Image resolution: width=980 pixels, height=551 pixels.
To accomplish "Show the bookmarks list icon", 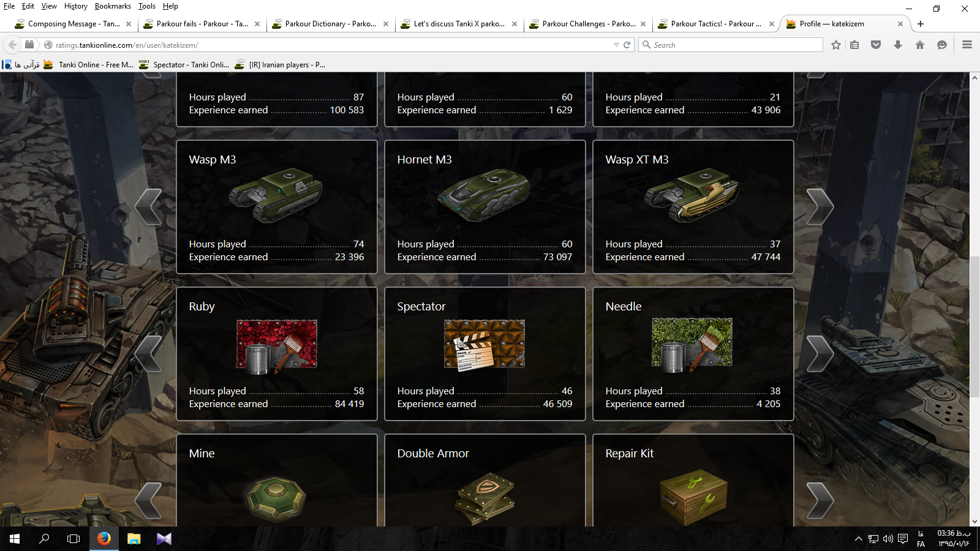I will (854, 45).
